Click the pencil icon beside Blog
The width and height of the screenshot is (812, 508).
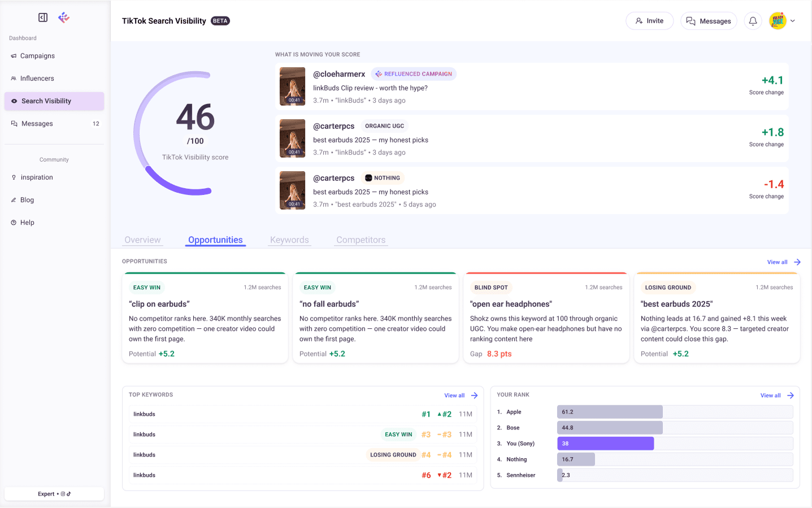tap(14, 200)
